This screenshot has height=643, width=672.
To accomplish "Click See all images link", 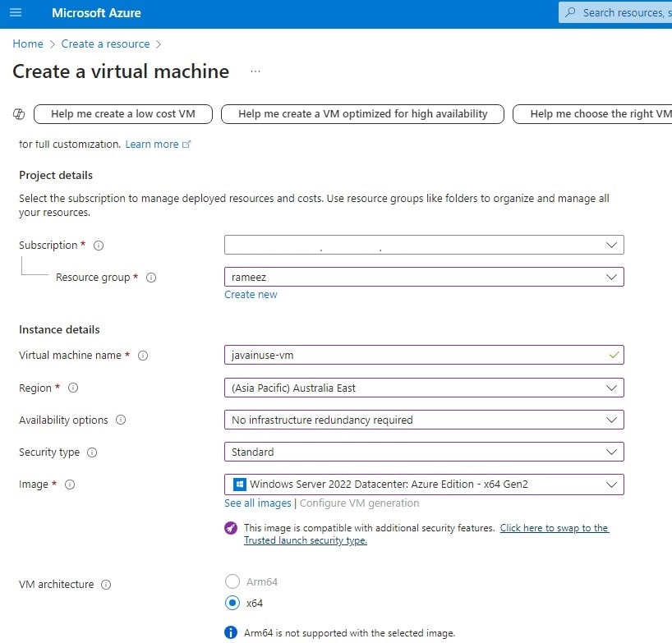I will point(258,503).
